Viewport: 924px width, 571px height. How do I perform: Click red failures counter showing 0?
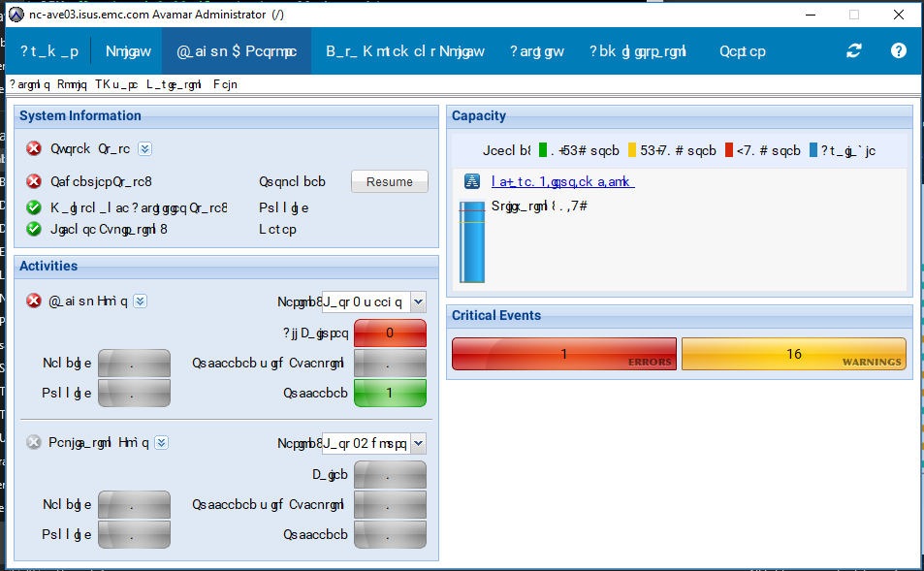[x=390, y=333]
